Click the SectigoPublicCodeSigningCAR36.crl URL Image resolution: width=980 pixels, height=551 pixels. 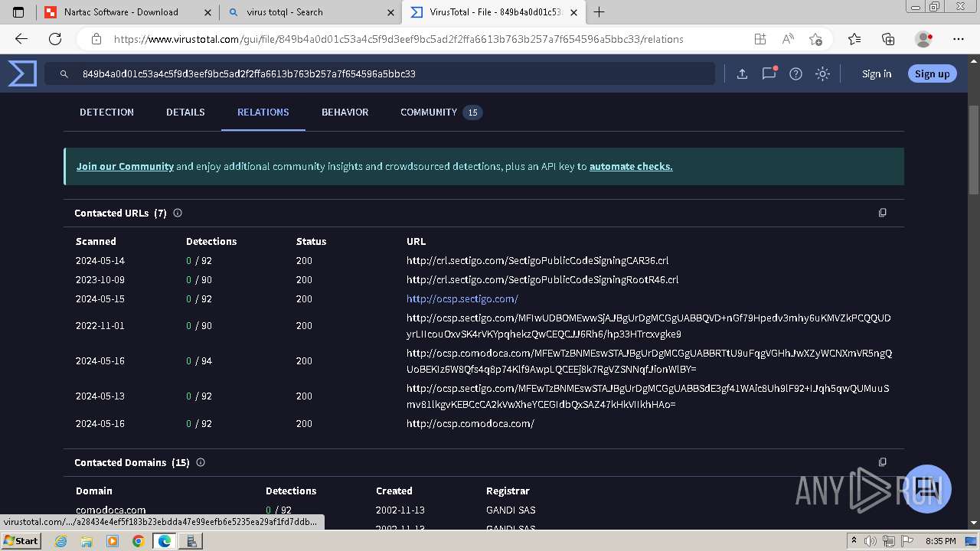pyautogui.click(x=537, y=261)
